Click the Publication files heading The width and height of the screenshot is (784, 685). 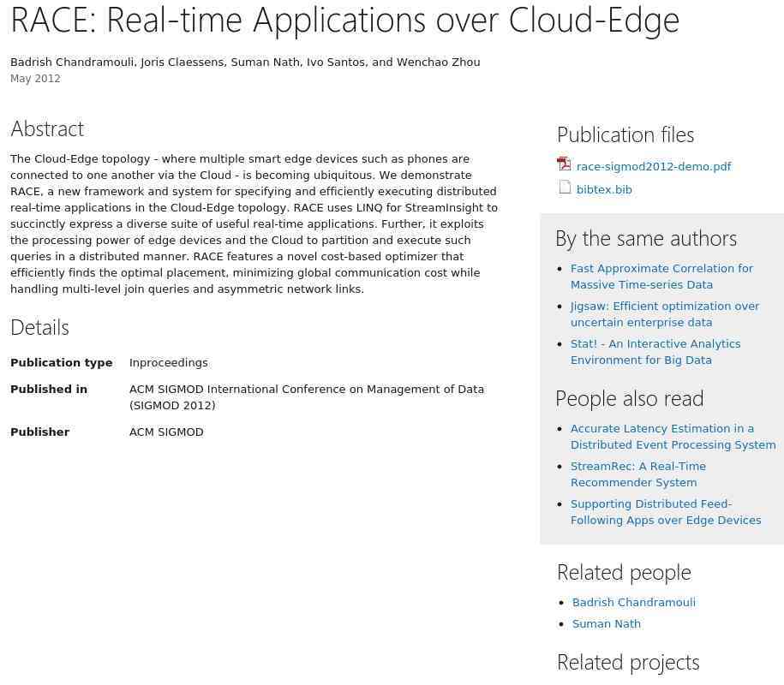[x=625, y=135]
